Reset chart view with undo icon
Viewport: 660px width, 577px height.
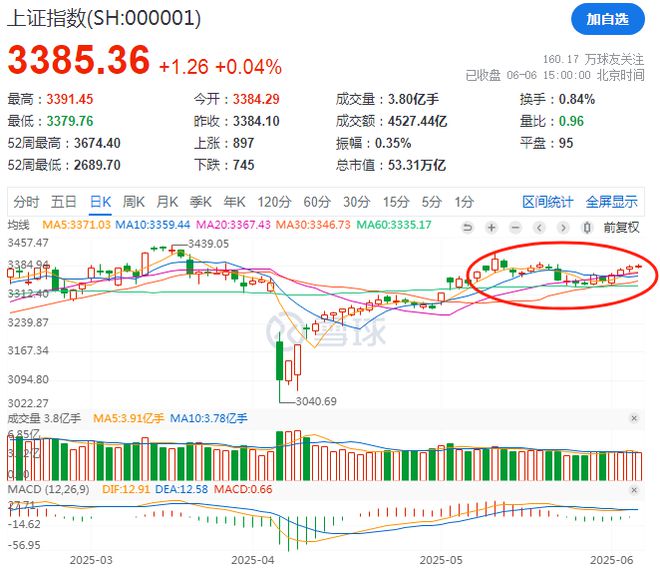468,228
